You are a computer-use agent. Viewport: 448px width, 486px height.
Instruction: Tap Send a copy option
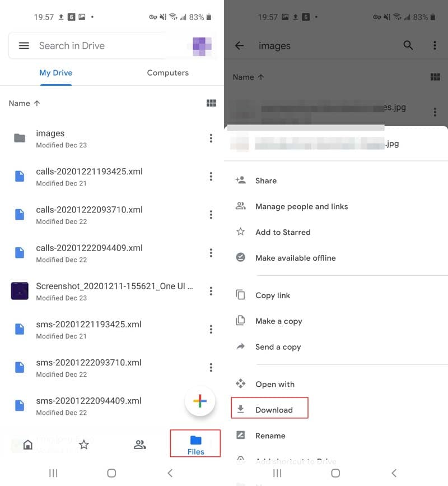(241, 346)
